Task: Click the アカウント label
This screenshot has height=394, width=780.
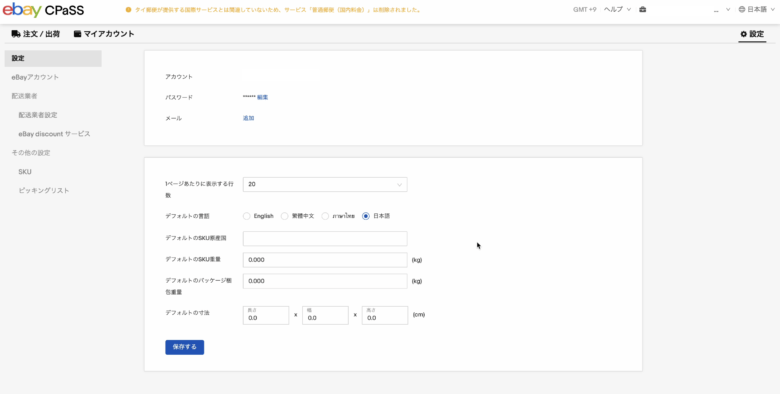Action: pos(179,77)
